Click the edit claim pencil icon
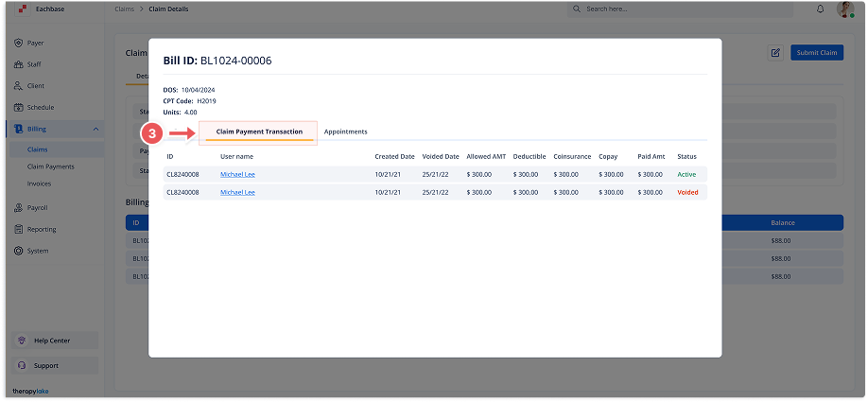Image resolution: width=868 pixels, height=403 pixels. [775, 53]
